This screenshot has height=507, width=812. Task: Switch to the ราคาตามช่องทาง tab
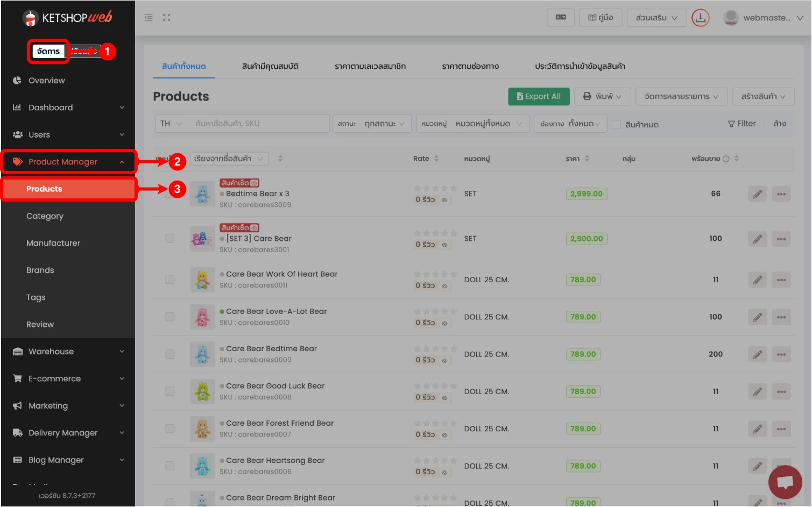[470, 67]
